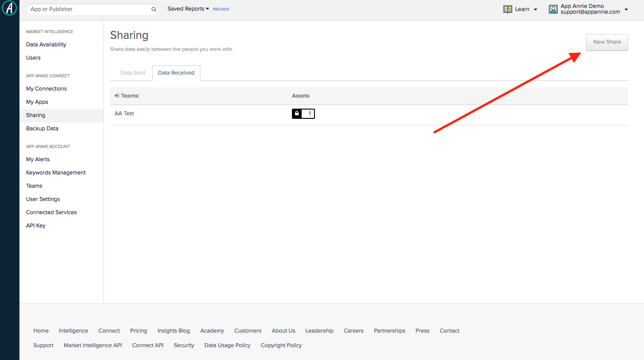Click the AA Test team row

369,115
